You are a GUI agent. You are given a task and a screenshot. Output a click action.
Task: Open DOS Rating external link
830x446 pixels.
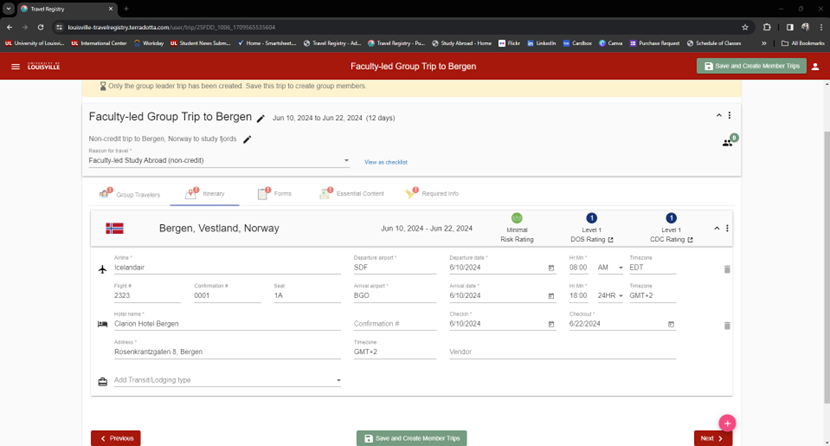[610, 240]
